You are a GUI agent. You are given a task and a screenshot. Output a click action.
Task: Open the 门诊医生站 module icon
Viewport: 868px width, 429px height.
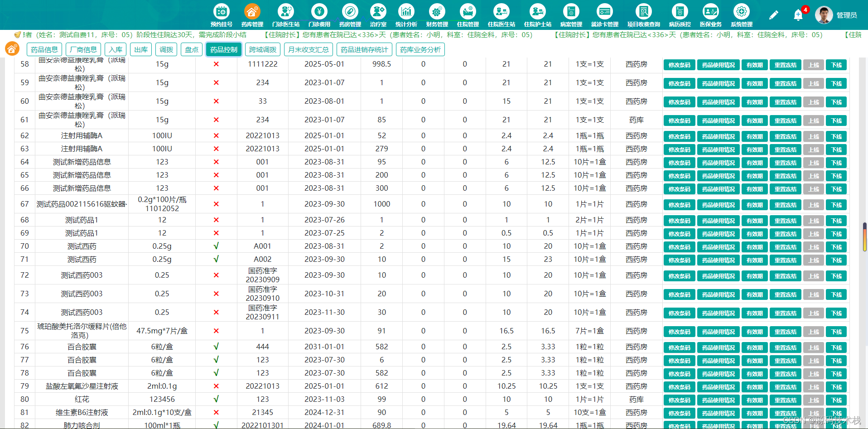click(285, 11)
